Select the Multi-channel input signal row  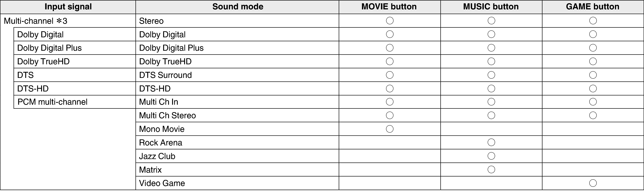(x=36, y=21)
